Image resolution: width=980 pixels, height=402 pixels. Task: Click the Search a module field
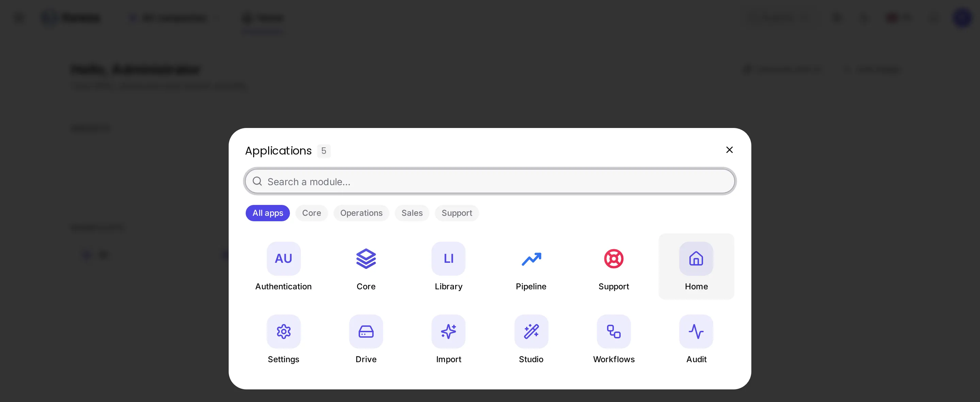[x=490, y=181]
